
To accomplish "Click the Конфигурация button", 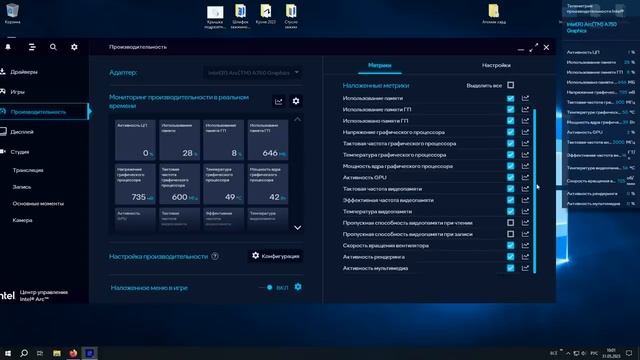I will point(276,256).
